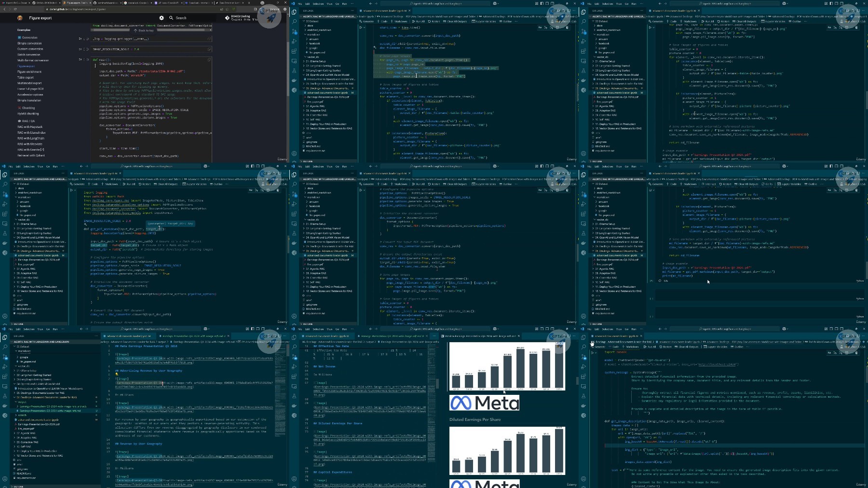Delete the base64 import cell using trash icon
868x488 pixels.
point(856,353)
